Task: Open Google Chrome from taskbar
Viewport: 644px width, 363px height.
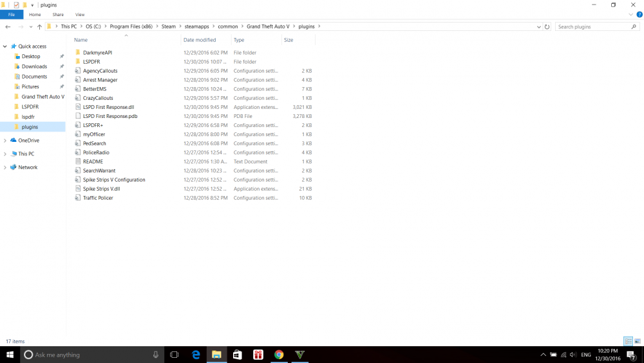Action: (x=279, y=355)
